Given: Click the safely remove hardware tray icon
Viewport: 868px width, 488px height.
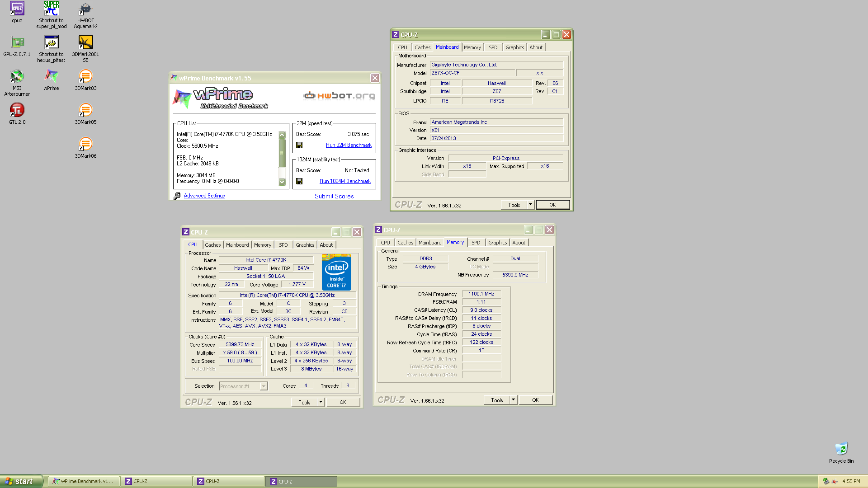Looking at the screenshot, I should tap(826, 482).
